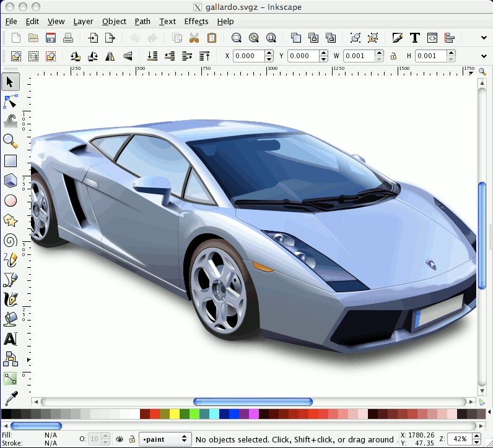Open the Effects menu

coord(196,21)
